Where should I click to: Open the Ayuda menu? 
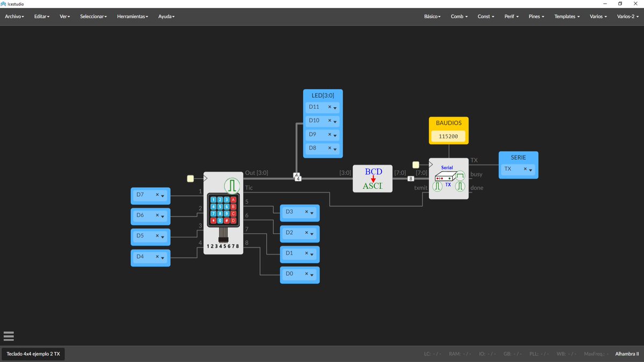[x=166, y=17]
